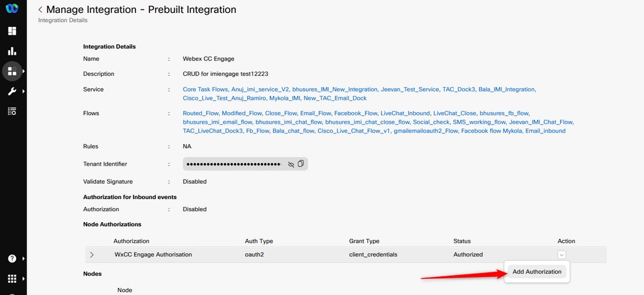Open the Action dropdown for WxCC Engage Authorisation
The width and height of the screenshot is (644, 295).
pos(561,255)
